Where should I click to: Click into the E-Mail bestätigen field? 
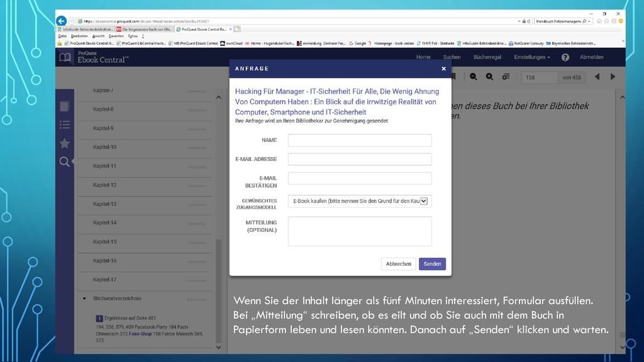tap(360, 178)
